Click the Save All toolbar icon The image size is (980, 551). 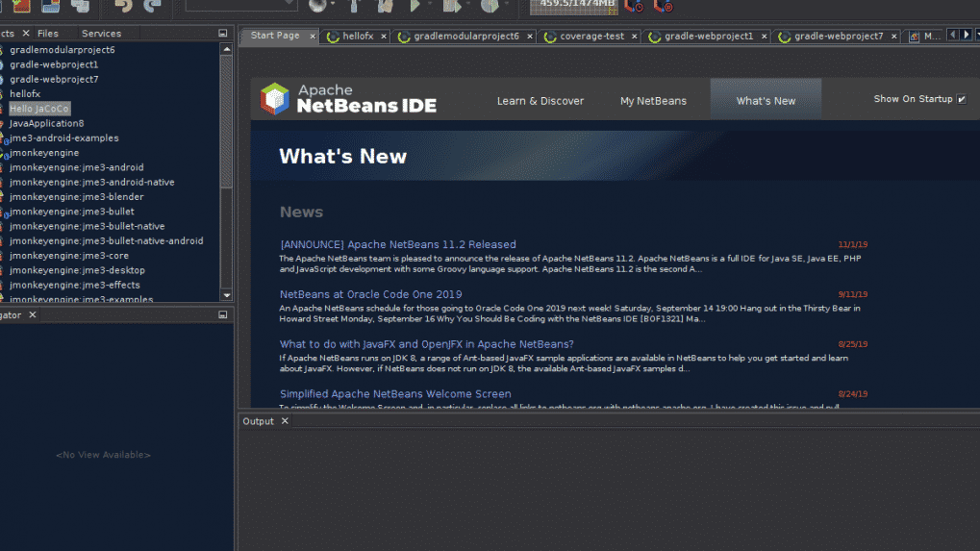(x=80, y=6)
